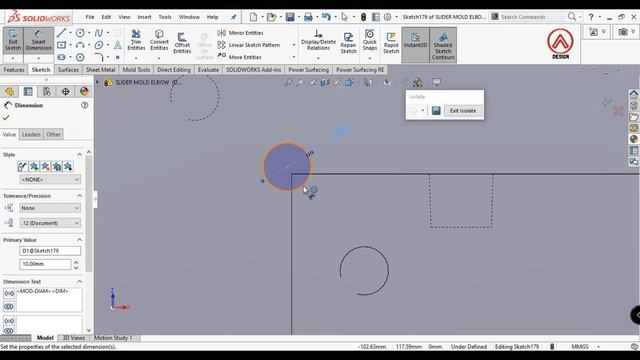Toggle Rapid Sketch mode

[391, 43]
